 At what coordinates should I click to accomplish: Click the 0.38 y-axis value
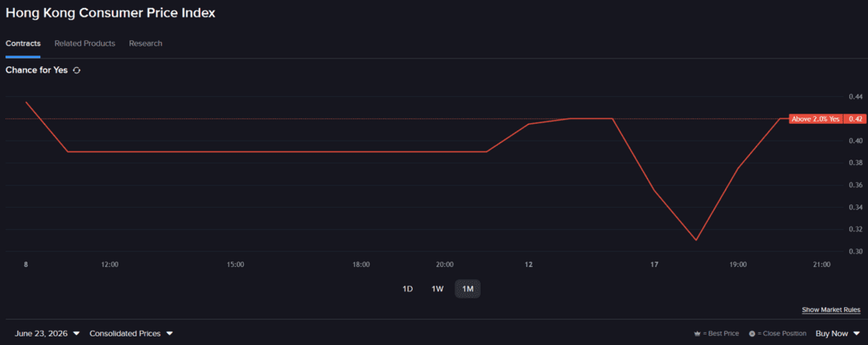pos(855,163)
